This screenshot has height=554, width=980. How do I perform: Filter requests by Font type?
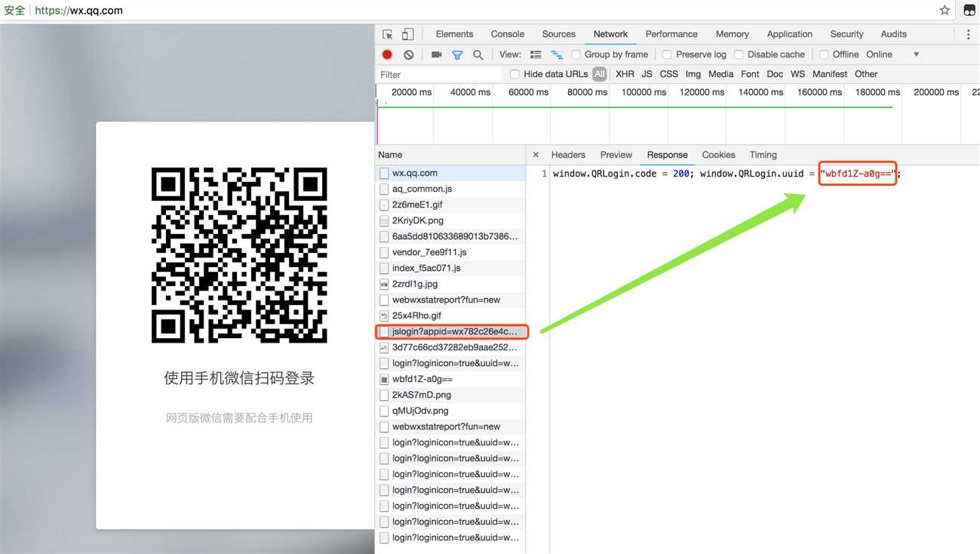click(x=751, y=74)
